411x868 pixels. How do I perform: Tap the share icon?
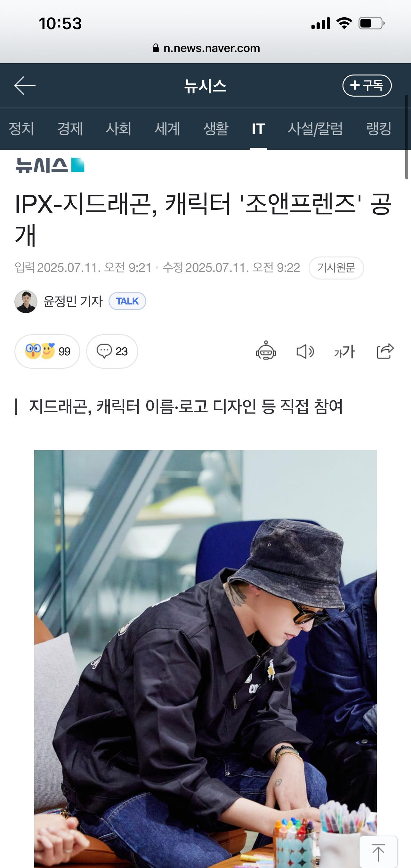[385, 351]
